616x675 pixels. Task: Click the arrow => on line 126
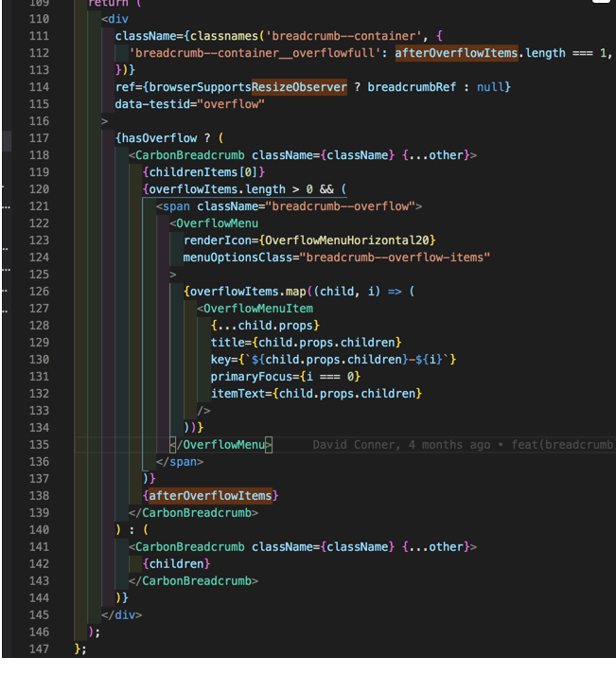(395, 292)
